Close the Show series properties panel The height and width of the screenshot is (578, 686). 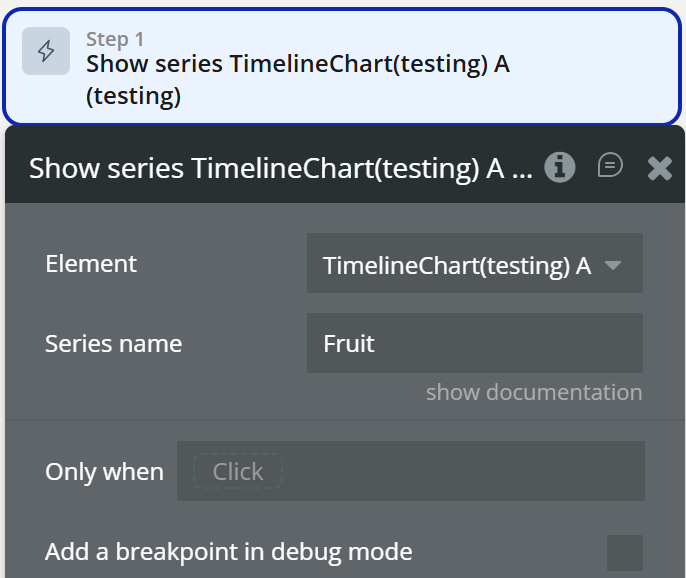[660, 167]
